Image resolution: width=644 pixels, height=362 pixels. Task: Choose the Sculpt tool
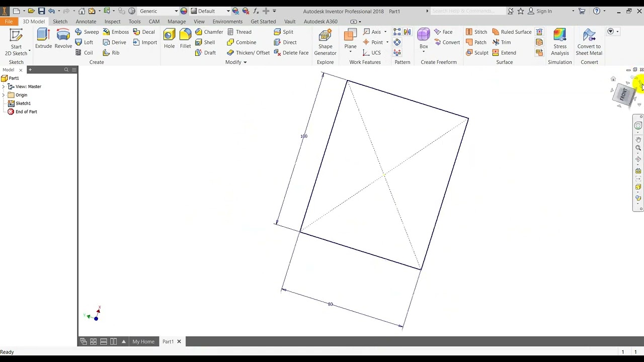pyautogui.click(x=477, y=53)
